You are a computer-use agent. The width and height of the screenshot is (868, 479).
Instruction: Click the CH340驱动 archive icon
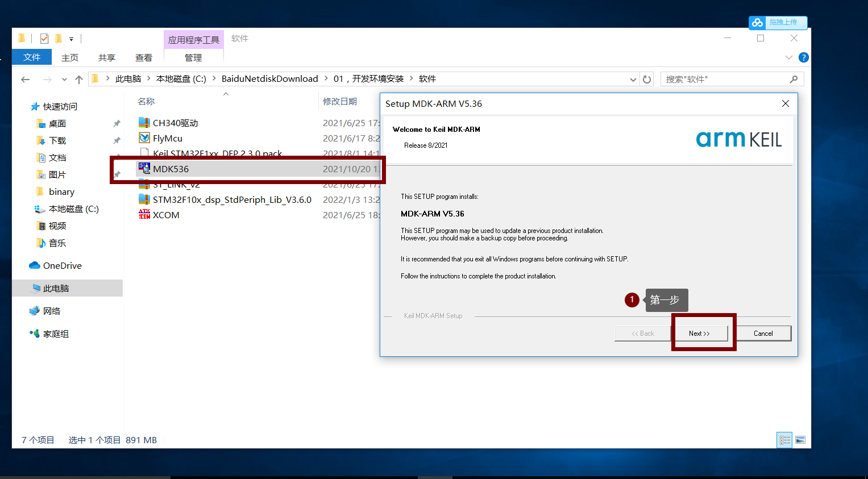(x=144, y=122)
